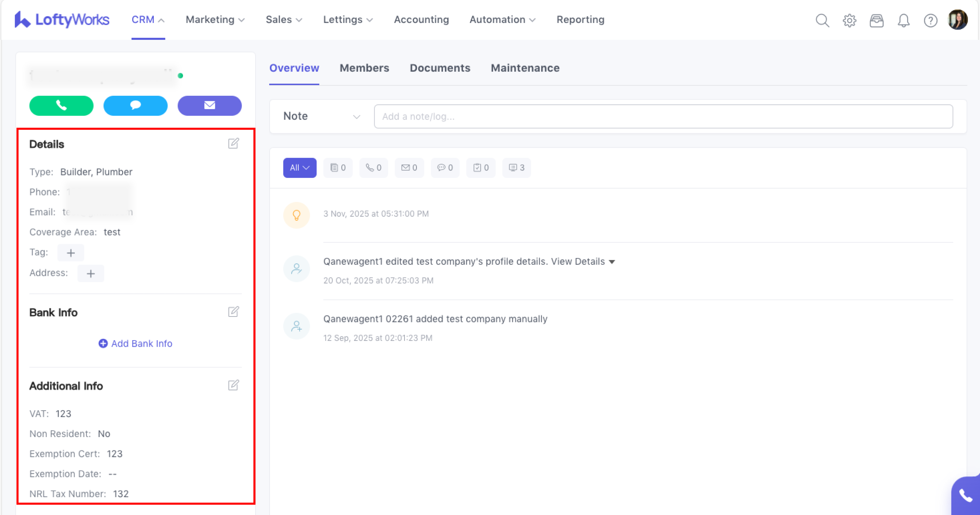Viewport: 980px width, 515px height.
Task: Filter timeline by system logs showing 3
Action: (x=516, y=168)
